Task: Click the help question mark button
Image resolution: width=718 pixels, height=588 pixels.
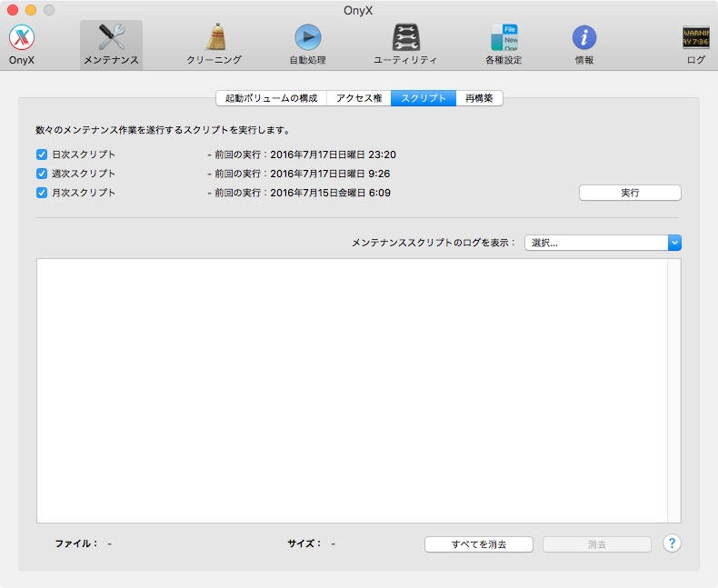Action: (x=672, y=543)
